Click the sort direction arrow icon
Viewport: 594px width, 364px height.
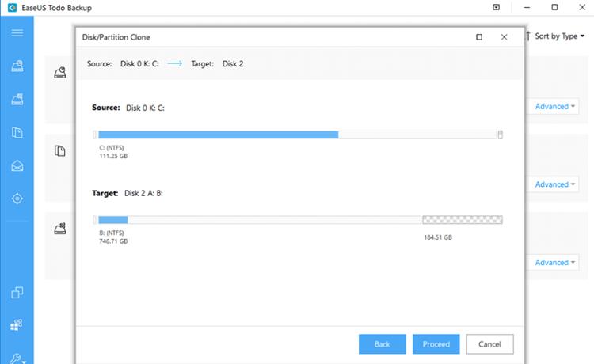click(x=528, y=36)
